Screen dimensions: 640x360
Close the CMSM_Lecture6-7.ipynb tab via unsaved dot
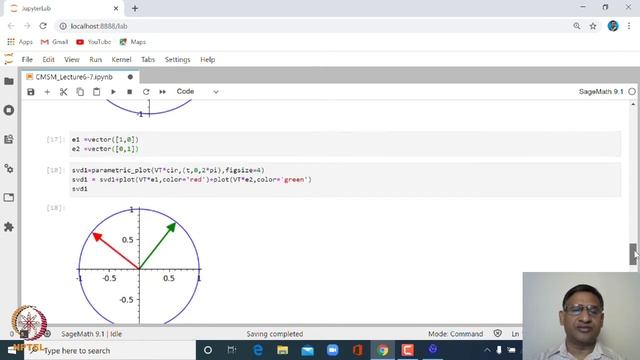click(x=130, y=77)
